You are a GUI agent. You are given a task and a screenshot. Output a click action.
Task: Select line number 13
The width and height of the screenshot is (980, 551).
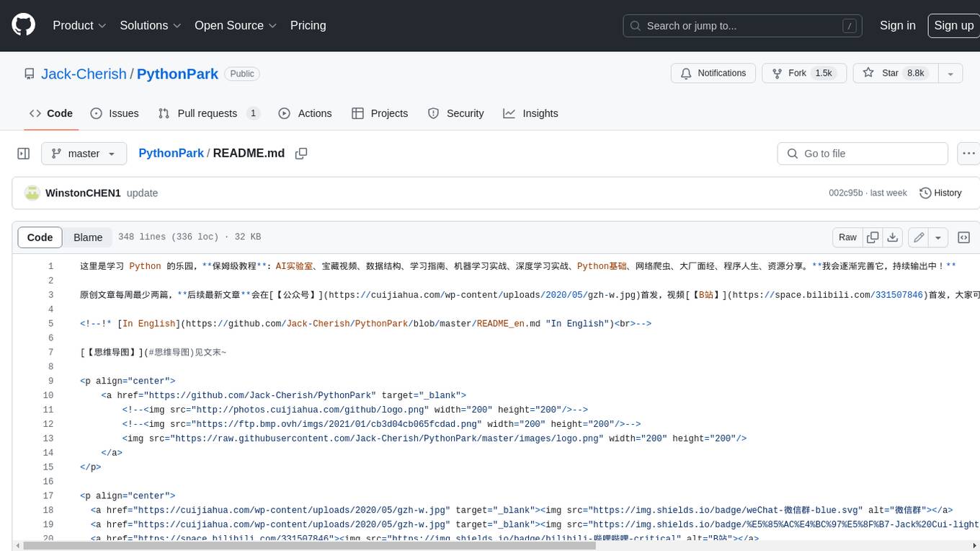coord(48,438)
